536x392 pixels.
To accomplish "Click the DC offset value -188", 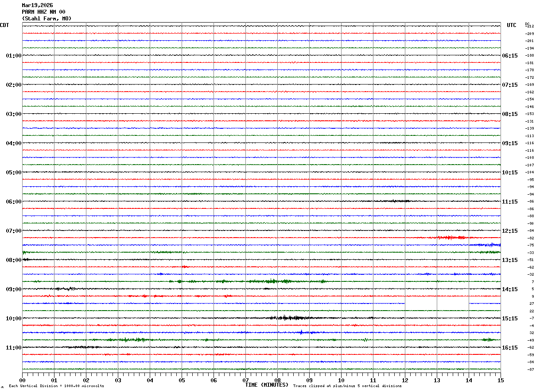I will tap(529, 56).
